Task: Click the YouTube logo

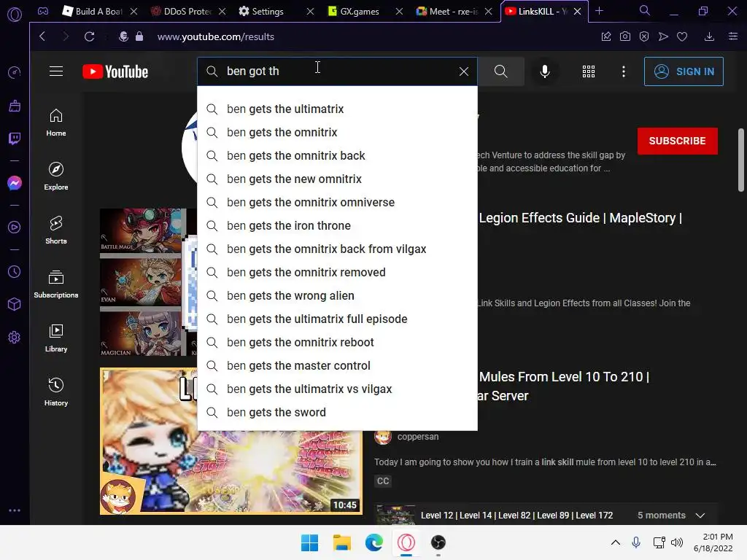Action: (x=115, y=71)
